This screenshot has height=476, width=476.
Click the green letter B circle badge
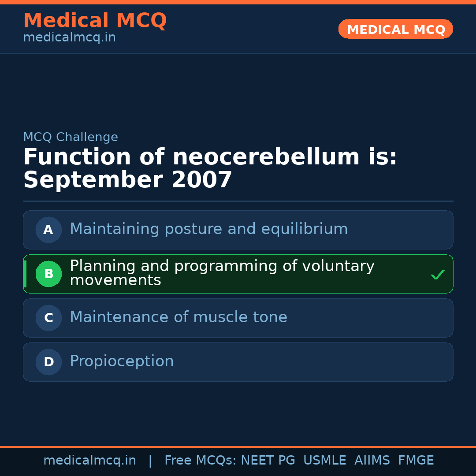pos(48,274)
